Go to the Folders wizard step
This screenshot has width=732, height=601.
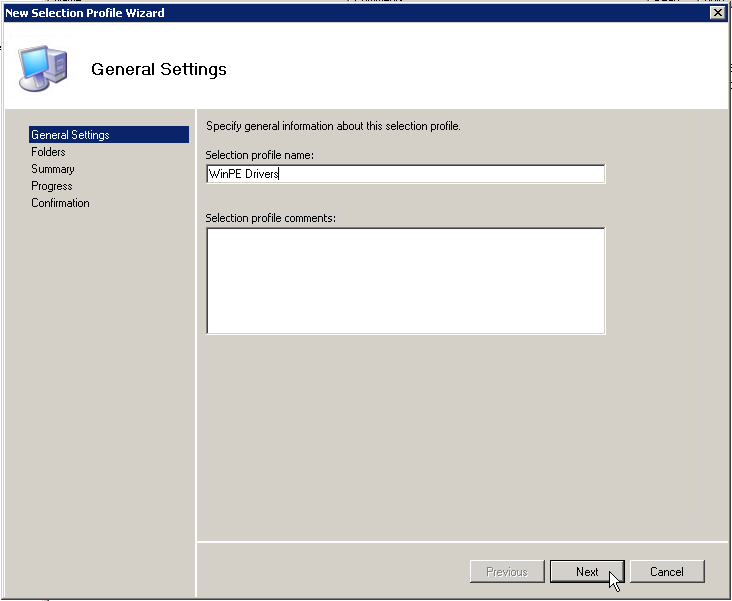tap(48, 152)
